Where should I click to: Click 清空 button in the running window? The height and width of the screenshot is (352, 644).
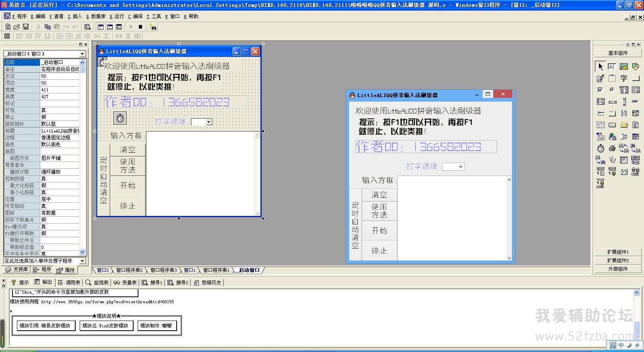(379, 195)
